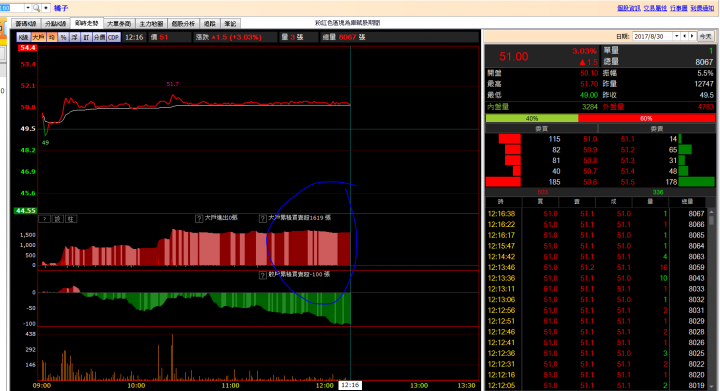This screenshot has height=391, width=720.
Task: Toggle the 浮 button in chart toolbar
Action: pos(74,37)
